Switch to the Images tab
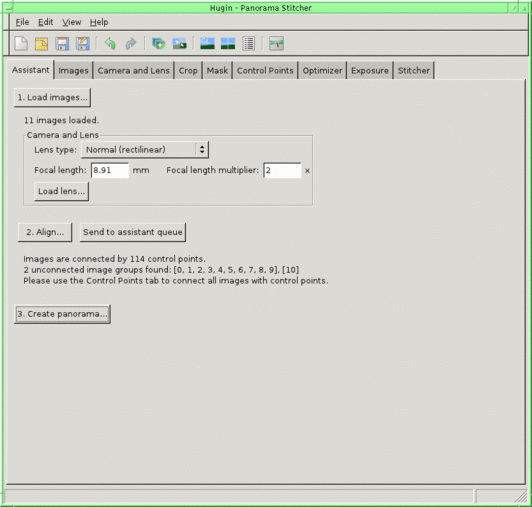532x507 pixels. tap(73, 71)
